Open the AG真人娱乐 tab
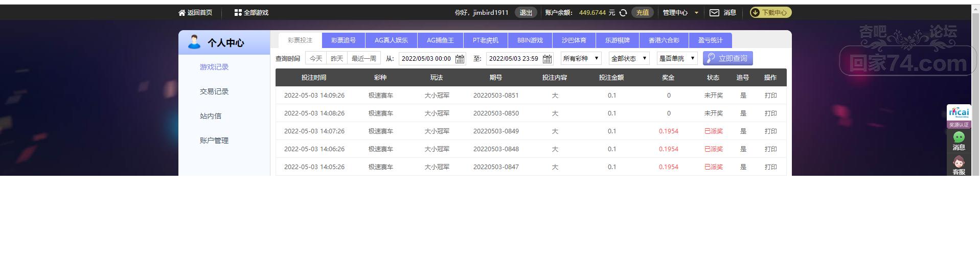The height and width of the screenshot is (280, 980). [x=391, y=40]
